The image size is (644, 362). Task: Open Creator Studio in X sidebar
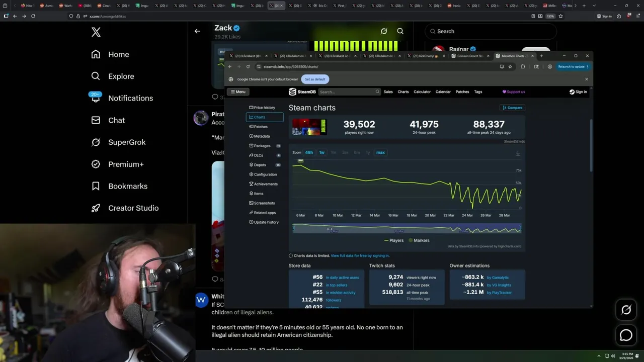tap(125, 208)
